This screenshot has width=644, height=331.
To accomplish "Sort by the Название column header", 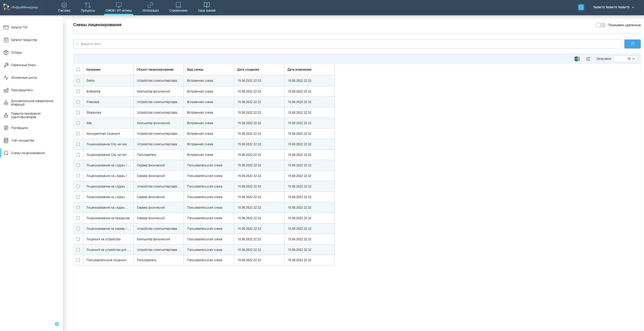I will click(x=93, y=70).
